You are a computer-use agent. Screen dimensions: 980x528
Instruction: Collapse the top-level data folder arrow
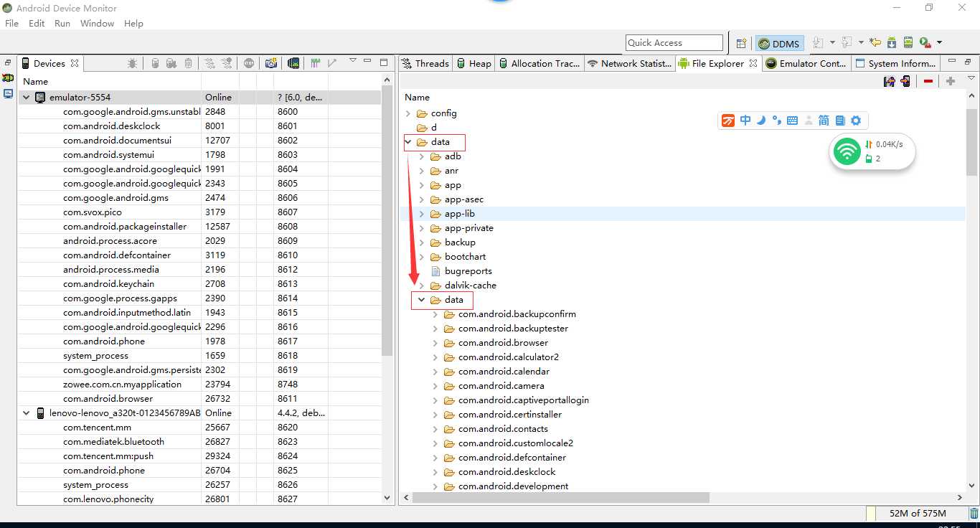(407, 142)
